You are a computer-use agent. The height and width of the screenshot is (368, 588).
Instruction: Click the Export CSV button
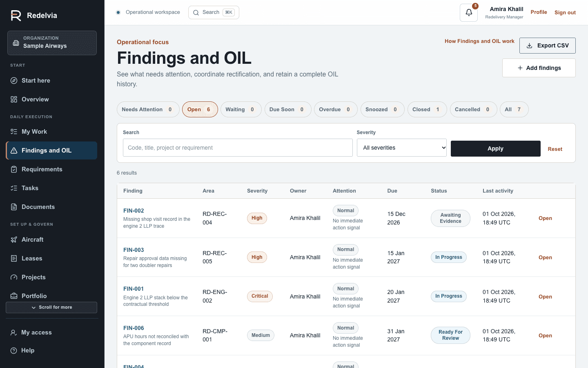(x=548, y=45)
